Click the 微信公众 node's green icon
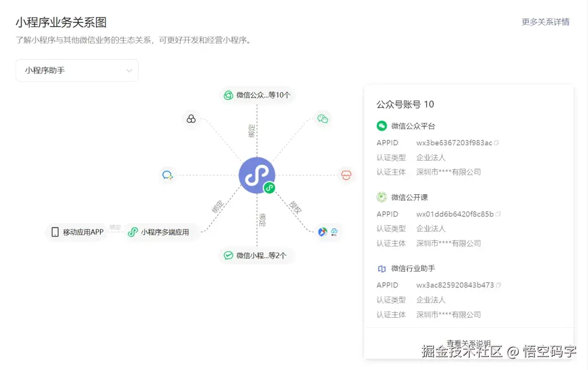 coord(228,95)
